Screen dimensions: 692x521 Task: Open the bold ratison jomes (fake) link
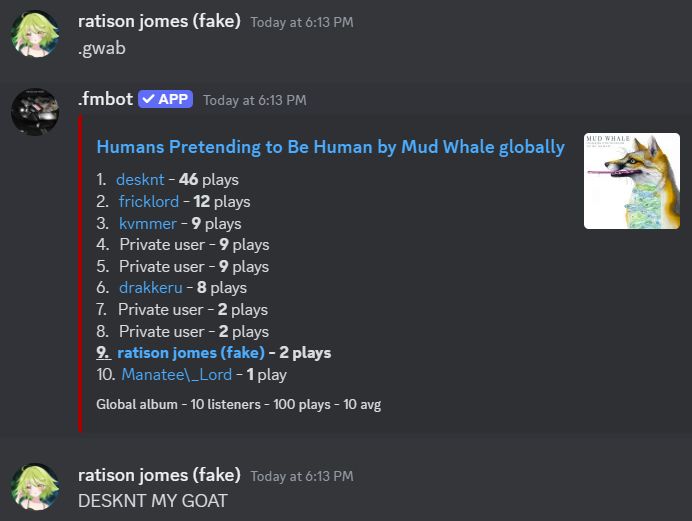190,353
